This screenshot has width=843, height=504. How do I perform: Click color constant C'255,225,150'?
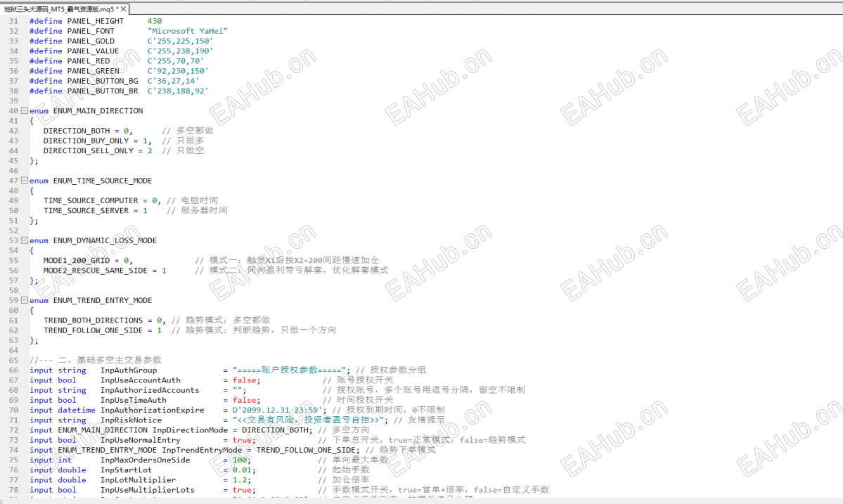click(x=180, y=41)
